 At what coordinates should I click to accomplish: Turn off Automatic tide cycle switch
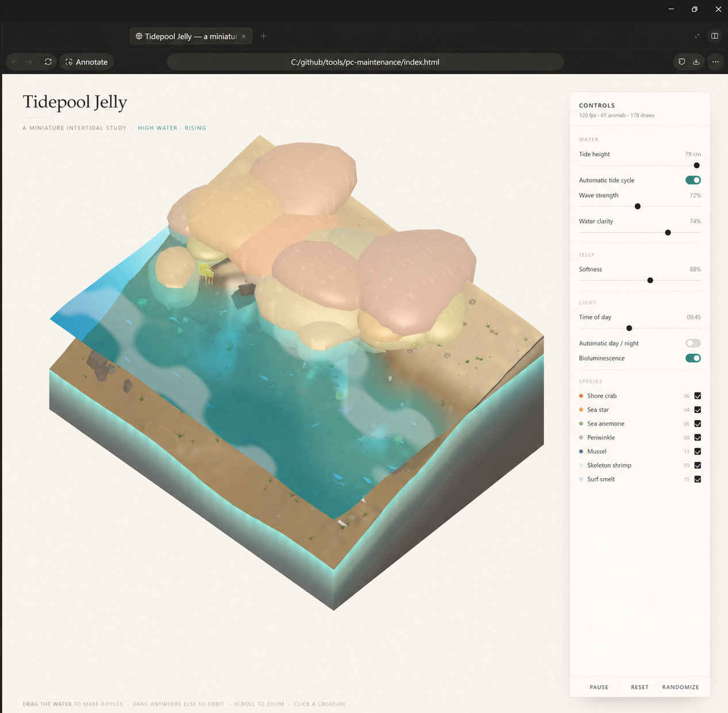click(x=693, y=180)
